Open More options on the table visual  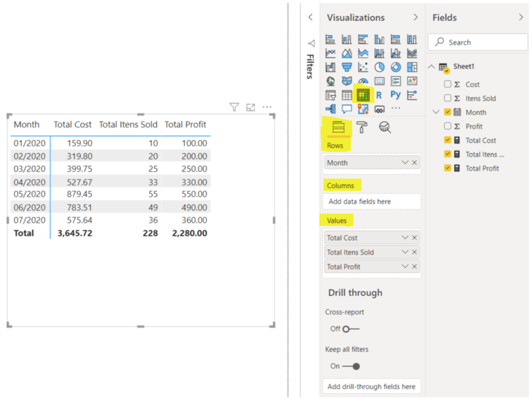point(267,107)
